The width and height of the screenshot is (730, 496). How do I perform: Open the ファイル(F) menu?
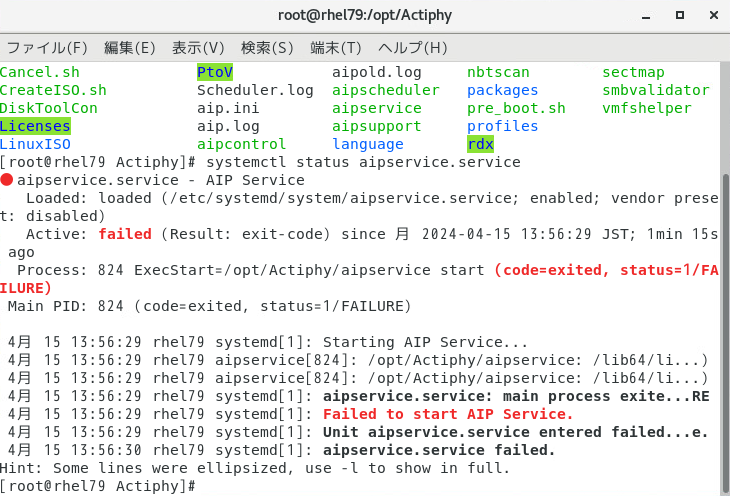click(47, 48)
